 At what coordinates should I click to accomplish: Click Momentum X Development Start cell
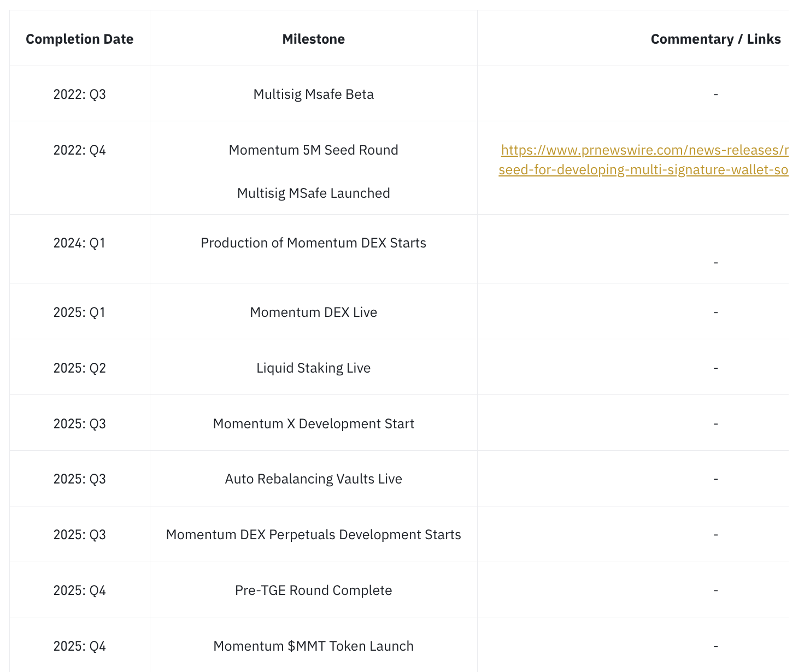coord(313,424)
